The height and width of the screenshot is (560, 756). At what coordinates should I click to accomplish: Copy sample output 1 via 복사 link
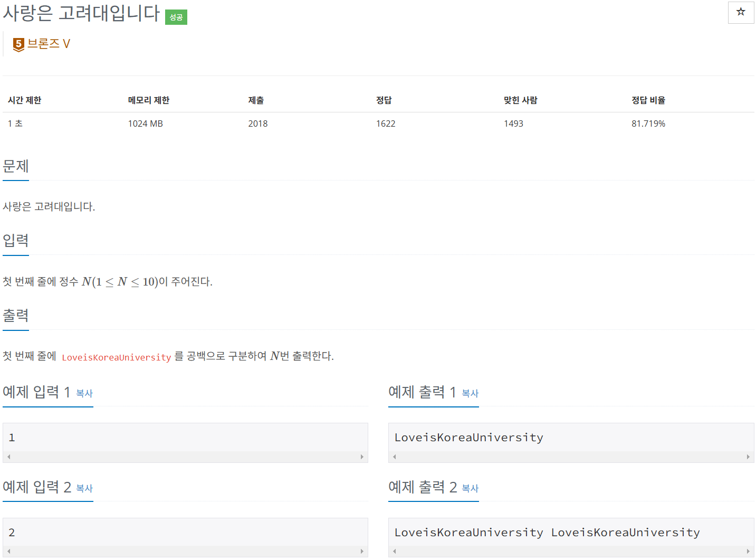pyautogui.click(x=470, y=393)
